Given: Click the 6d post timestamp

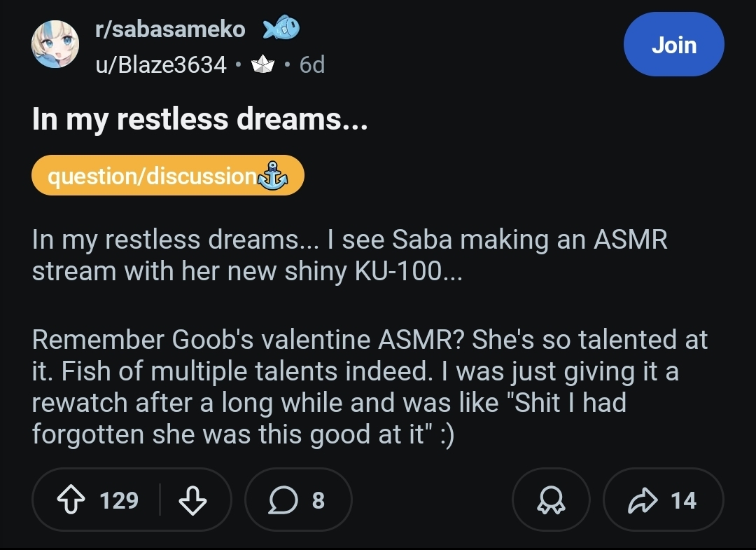Looking at the screenshot, I should pos(312,65).
